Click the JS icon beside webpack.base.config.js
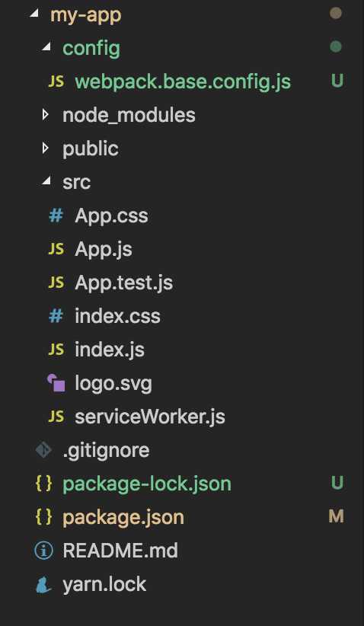Screen dimensions: 364x626 click(x=56, y=81)
